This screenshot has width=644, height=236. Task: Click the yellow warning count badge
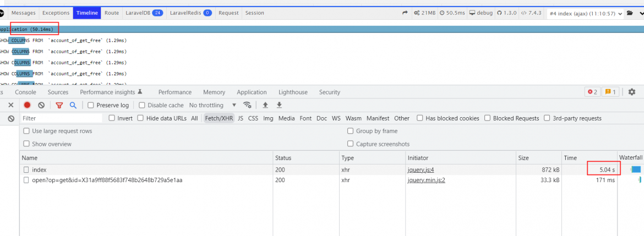(610, 92)
